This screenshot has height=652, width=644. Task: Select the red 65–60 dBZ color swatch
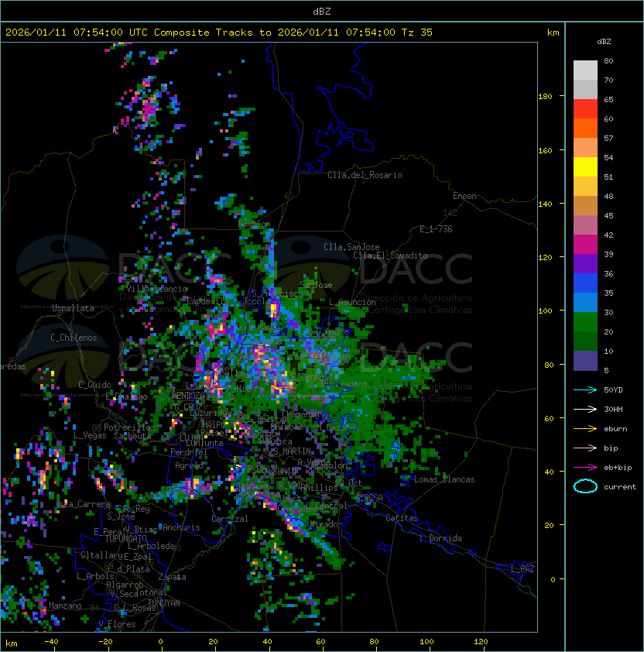[x=585, y=109]
